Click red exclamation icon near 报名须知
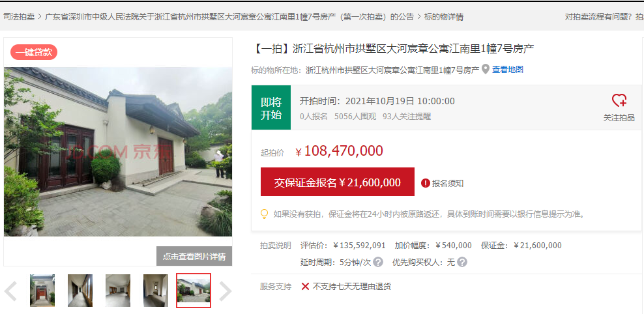The width and height of the screenshot is (644, 314). [426, 183]
